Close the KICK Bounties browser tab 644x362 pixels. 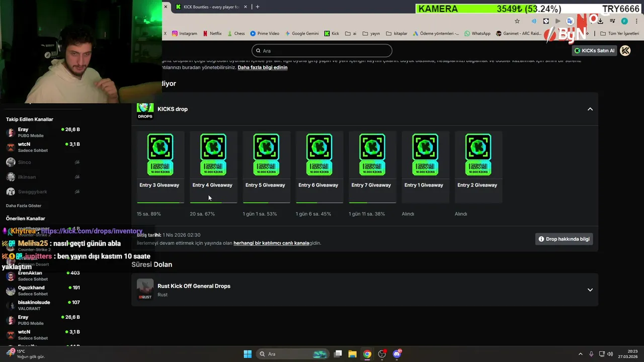pyautogui.click(x=246, y=7)
